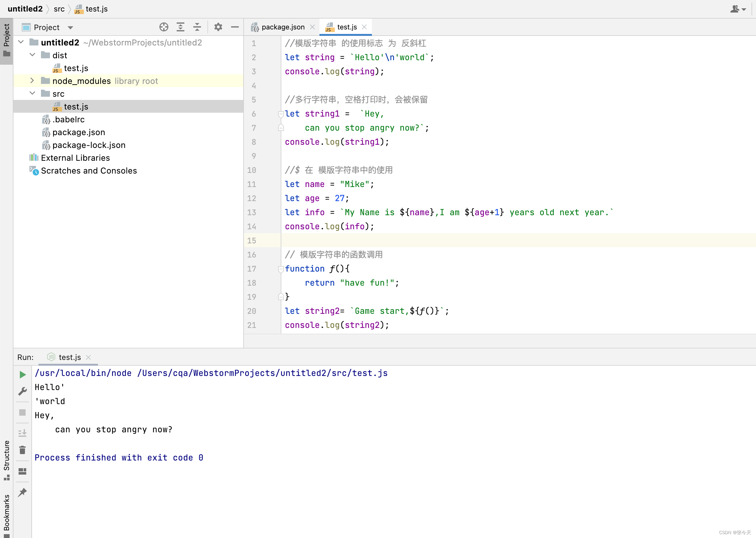This screenshot has width=756, height=538.
Task: Close the test.js editor tab
Action: click(364, 27)
